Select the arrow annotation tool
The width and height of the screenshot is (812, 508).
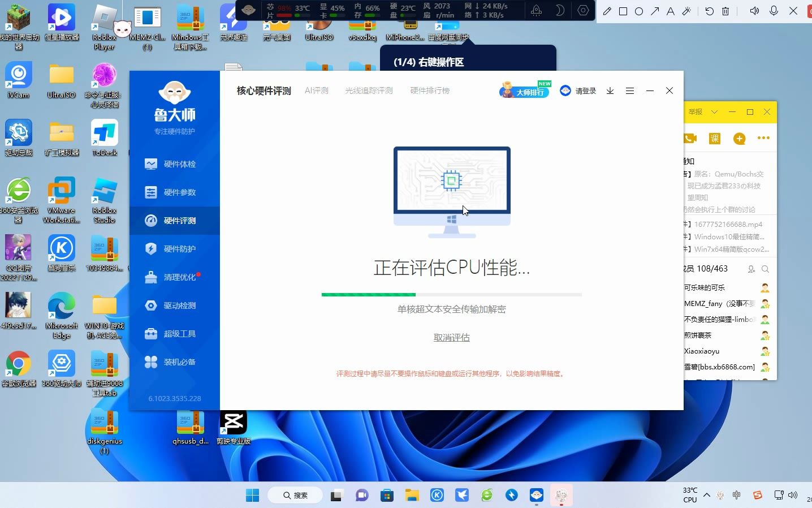[655, 11]
